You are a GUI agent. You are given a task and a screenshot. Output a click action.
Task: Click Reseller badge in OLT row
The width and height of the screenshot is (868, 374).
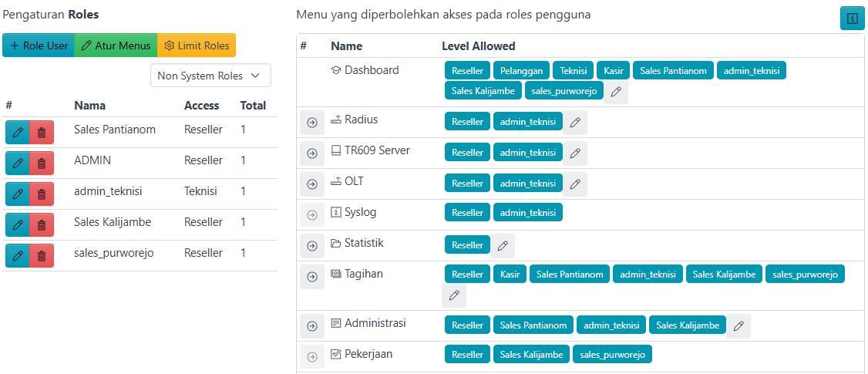click(x=467, y=183)
